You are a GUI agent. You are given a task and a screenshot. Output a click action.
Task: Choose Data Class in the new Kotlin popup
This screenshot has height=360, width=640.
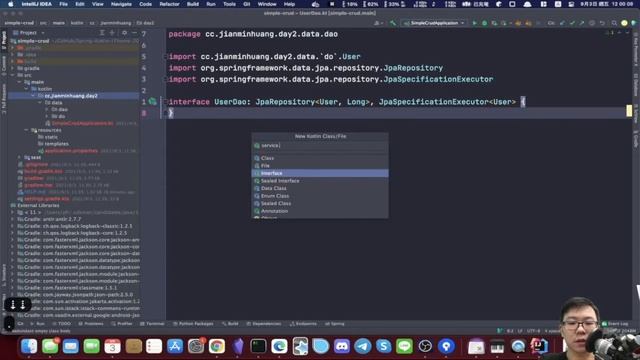click(x=320, y=188)
